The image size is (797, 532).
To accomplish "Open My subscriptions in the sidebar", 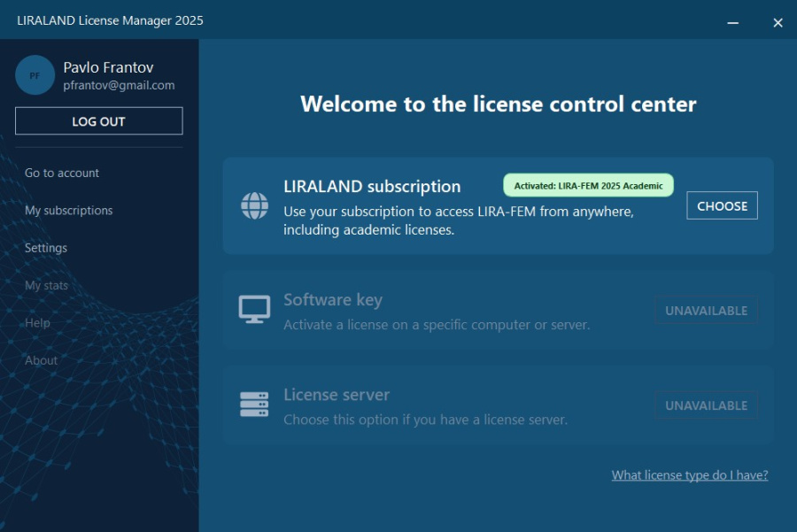I will click(69, 211).
